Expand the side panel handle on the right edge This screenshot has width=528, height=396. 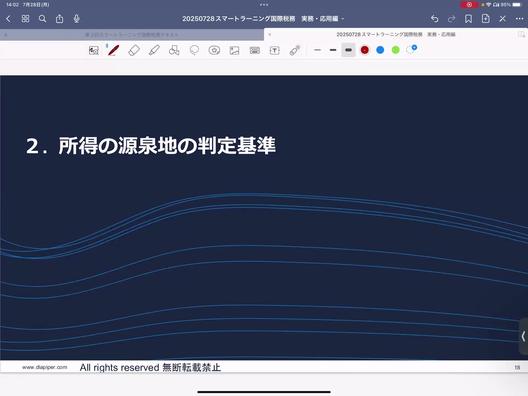point(523,336)
